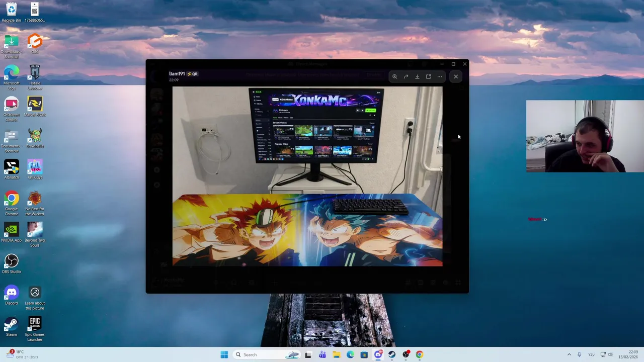Open OnScreen Control desktop shortcut
This screenshot has height=362, width=644.
tap(11, 109)
